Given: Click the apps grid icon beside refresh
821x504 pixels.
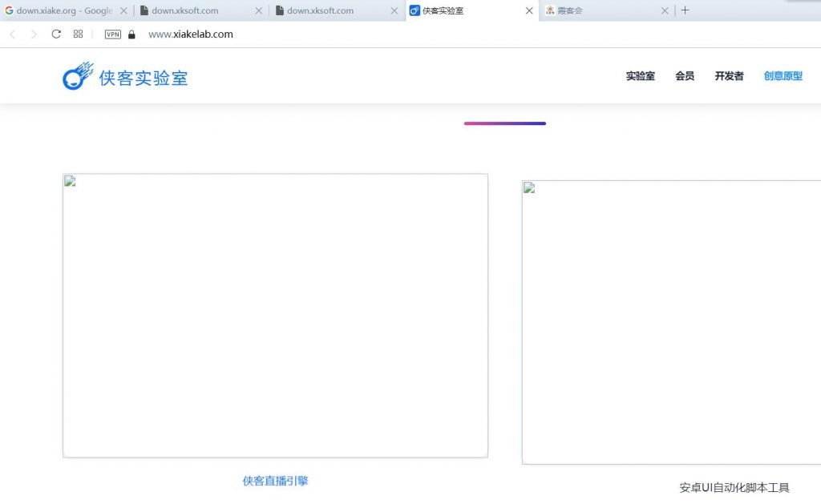Looking at the screenshot, I should click(78, 34).
